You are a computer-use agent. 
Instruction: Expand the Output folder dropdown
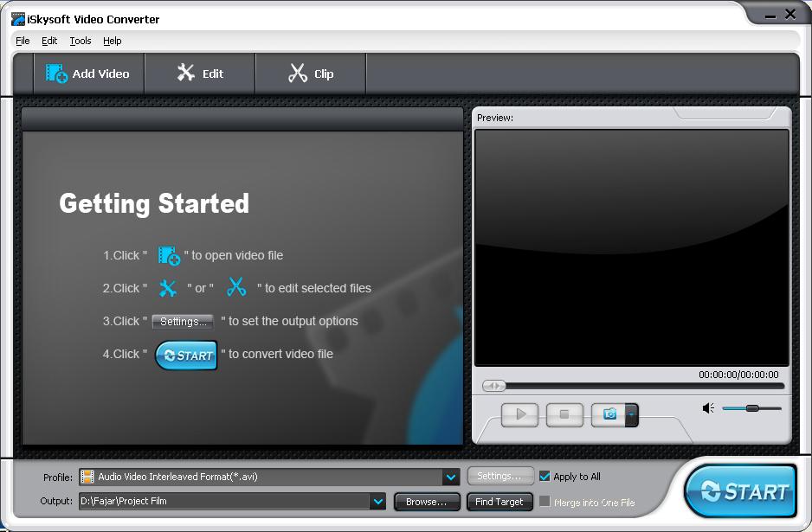click(x=378, y=501)
